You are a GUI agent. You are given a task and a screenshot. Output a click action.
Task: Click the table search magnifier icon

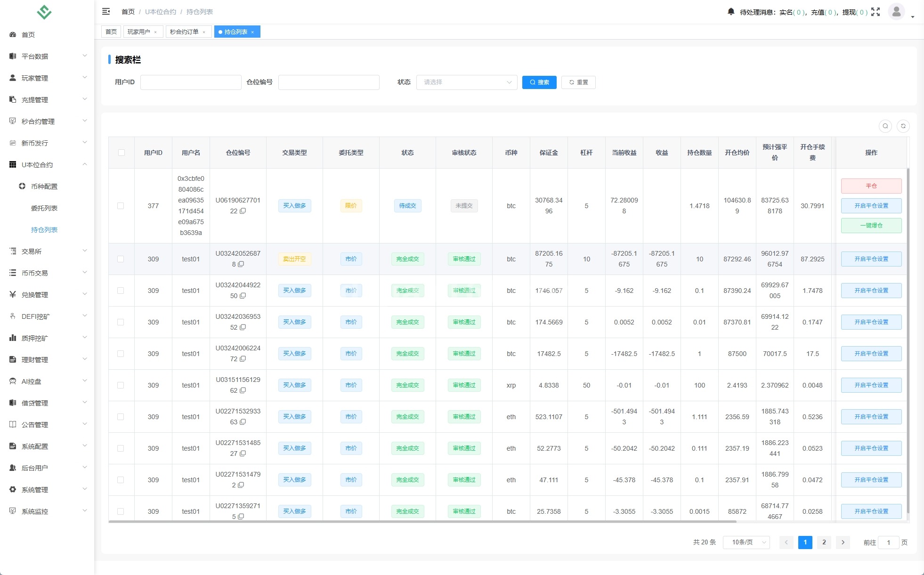886,126
